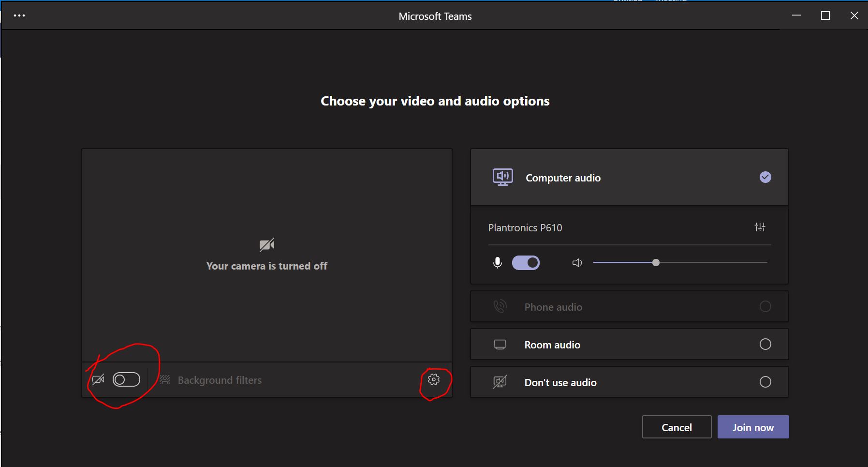Select the Room audio radio button
This screenshot has width=868, height=467.
click(x=765, y=344)
